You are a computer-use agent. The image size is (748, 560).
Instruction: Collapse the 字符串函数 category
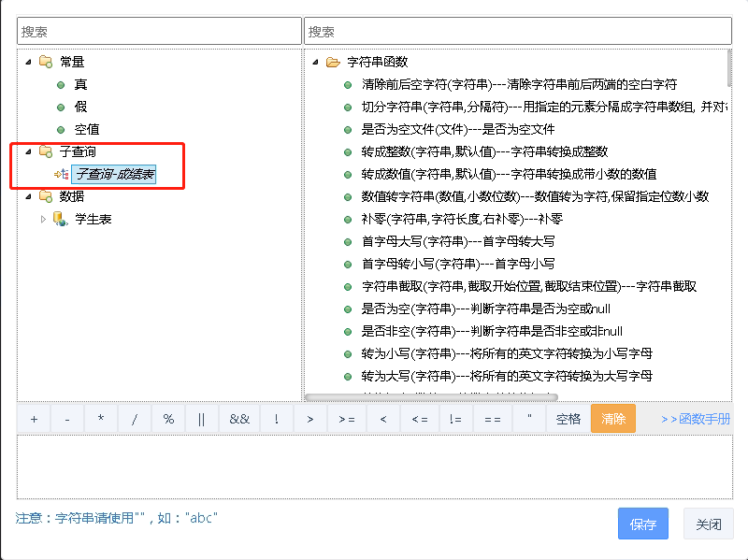[315, 62]
